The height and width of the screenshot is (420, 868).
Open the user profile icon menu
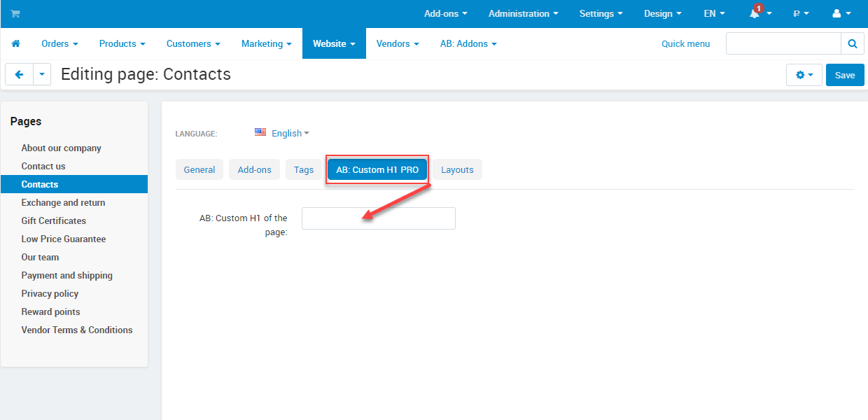tap(841, 14)
